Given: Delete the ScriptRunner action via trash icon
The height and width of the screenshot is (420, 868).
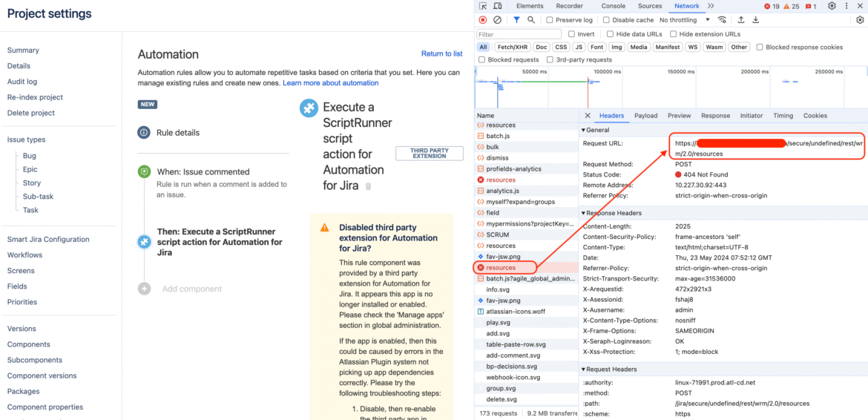Looking at the screenshot, I should pos(369,186).
